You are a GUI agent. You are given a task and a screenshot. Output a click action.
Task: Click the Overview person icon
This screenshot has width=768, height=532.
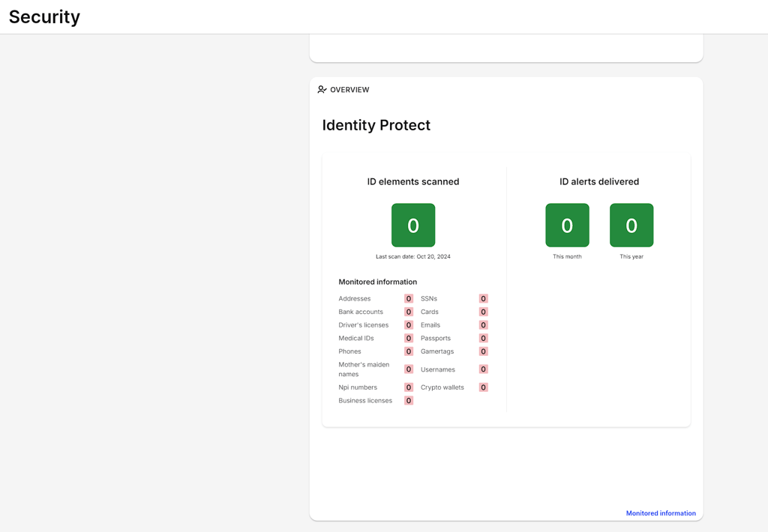point(322,90)
